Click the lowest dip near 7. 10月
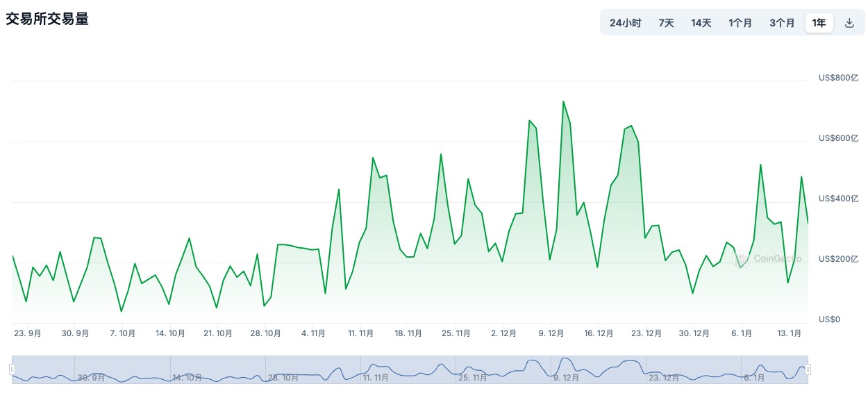The image size is (868, 400). point(121,311)
